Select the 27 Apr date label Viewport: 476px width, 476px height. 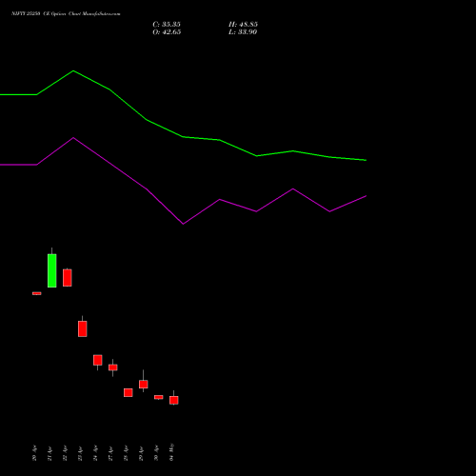click(110, 453)
